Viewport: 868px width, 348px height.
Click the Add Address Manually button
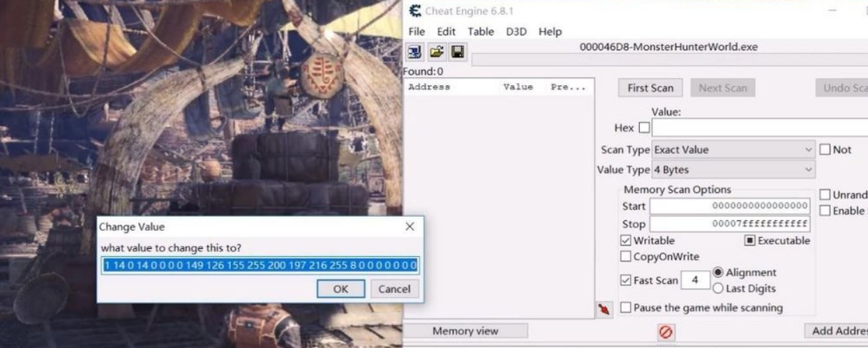pos(836,331)
